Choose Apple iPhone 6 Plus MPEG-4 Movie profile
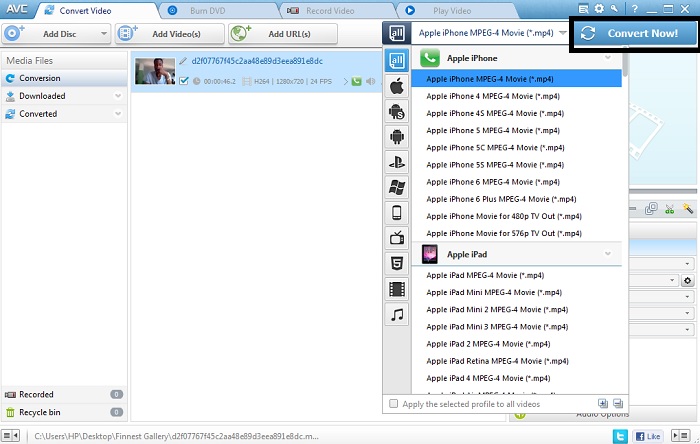 [516, 199]
